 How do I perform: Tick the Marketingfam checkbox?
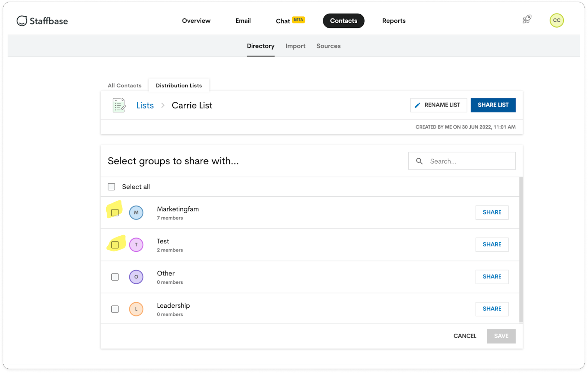(x=115, y=213)
